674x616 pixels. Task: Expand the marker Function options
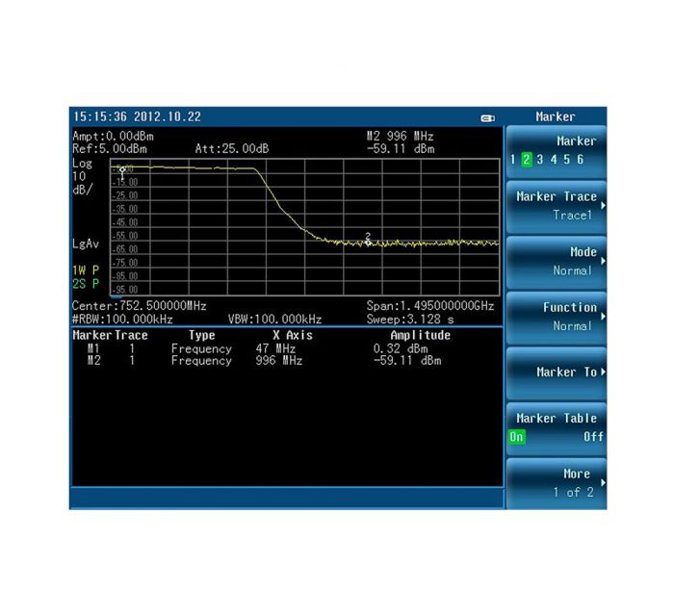(557, 317)
